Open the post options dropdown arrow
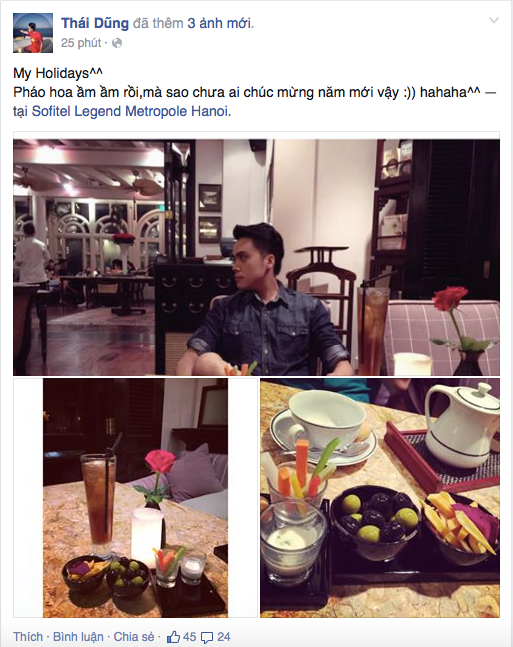Viewport: 513px width, 647px height. pos(494,20)
